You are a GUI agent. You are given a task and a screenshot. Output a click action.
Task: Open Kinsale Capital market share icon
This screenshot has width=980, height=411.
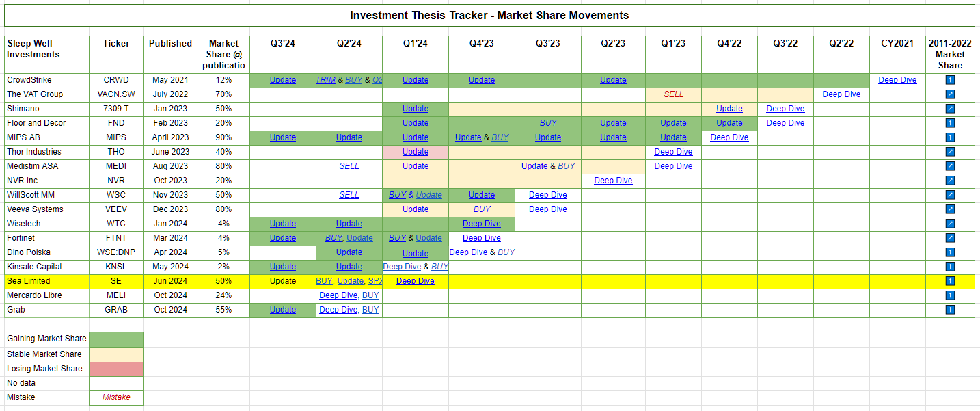tap(950, 267)
